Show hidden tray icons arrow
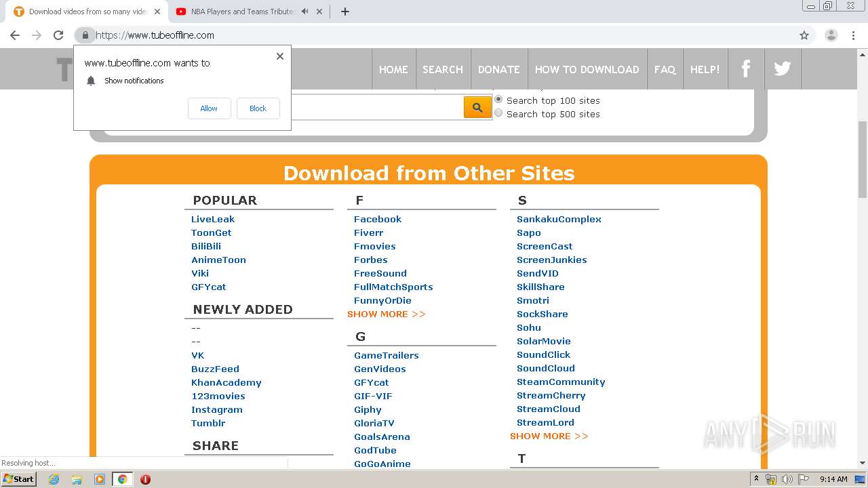The height and width of the screenshot is (488, 868). pyautogui.click(x=755, y=479)
